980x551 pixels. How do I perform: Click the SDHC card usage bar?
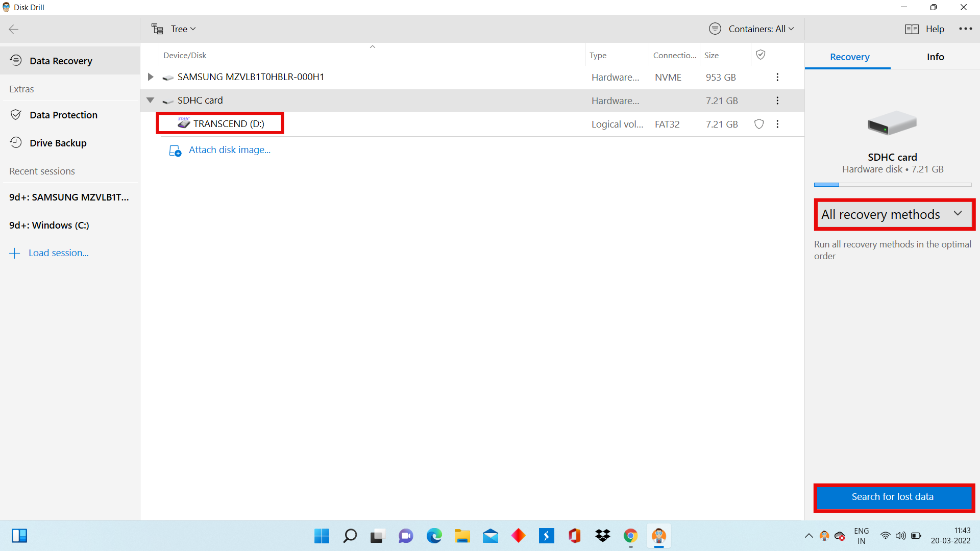point(893,185)
